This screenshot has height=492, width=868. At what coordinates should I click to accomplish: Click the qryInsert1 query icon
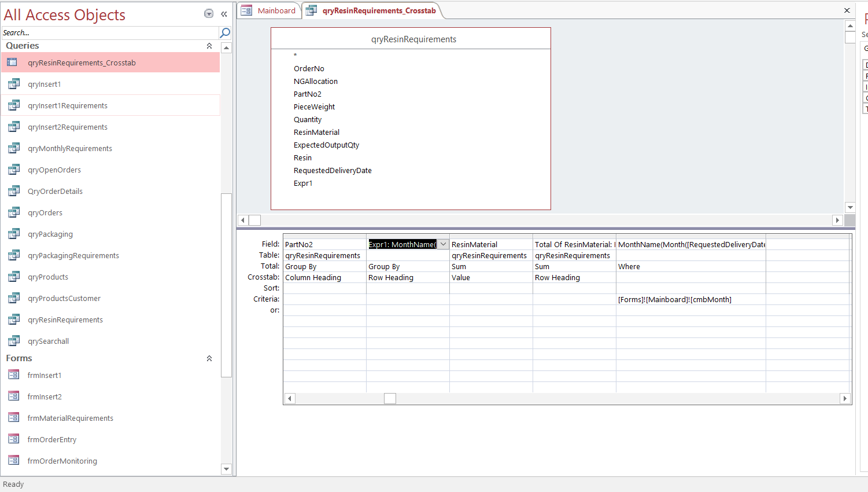14,85
